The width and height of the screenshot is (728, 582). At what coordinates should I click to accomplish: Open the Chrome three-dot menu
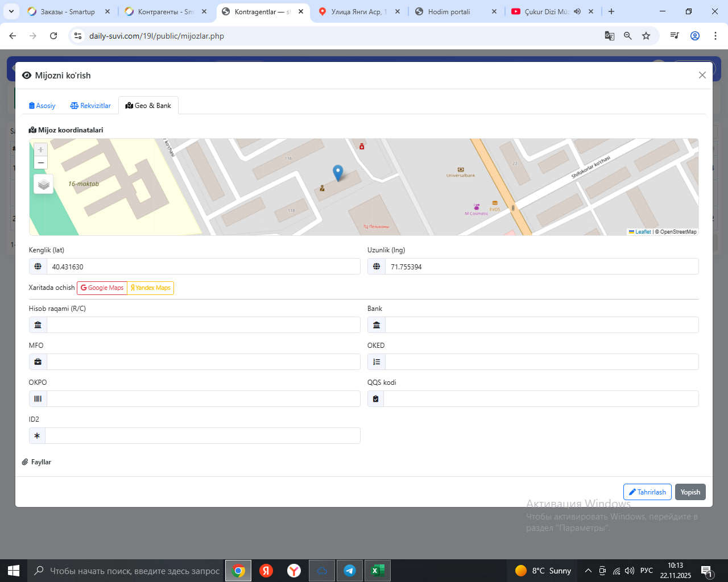[x=715, y=36]
